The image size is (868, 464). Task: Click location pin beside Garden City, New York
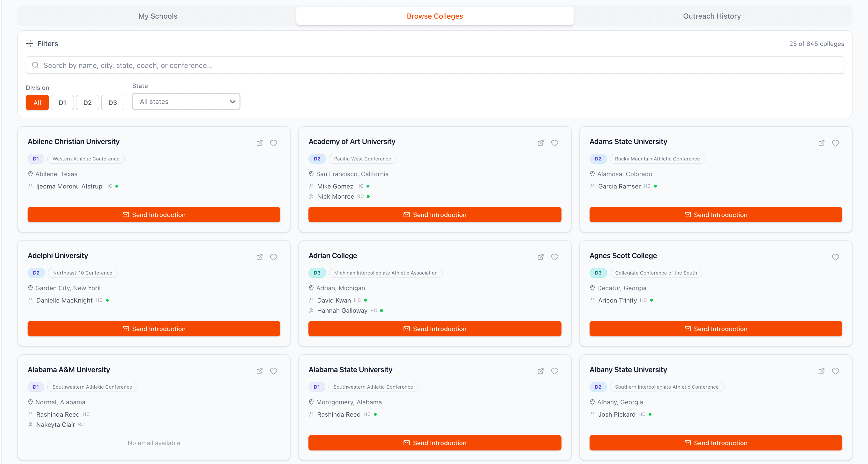[x=30, y=288]
